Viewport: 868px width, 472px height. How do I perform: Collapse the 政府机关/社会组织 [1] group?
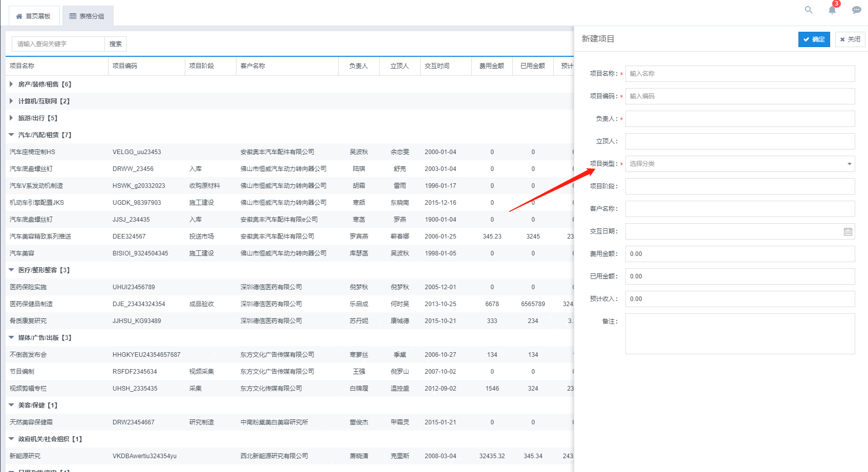tap(11, 439)
